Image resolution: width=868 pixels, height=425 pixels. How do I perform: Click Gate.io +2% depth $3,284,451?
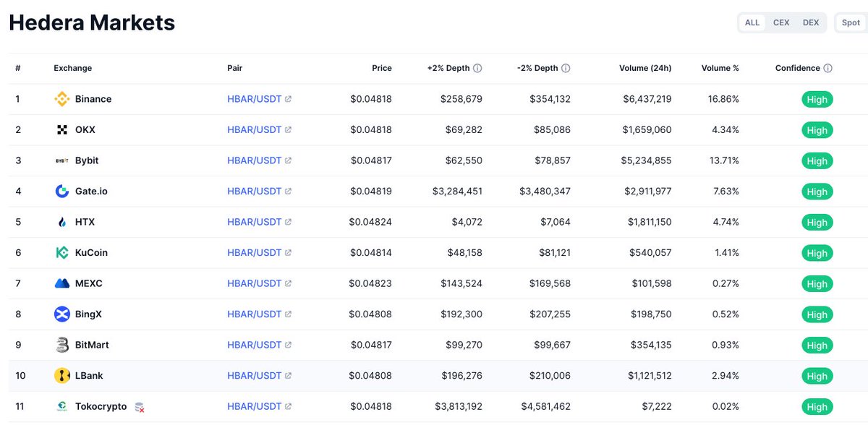point(458,192)
